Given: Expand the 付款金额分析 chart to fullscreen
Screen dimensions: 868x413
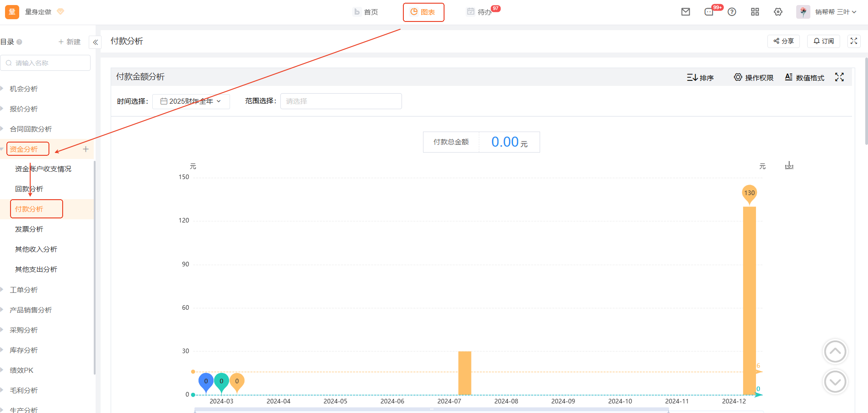Looking at the screenshot, I should (839, 77).
